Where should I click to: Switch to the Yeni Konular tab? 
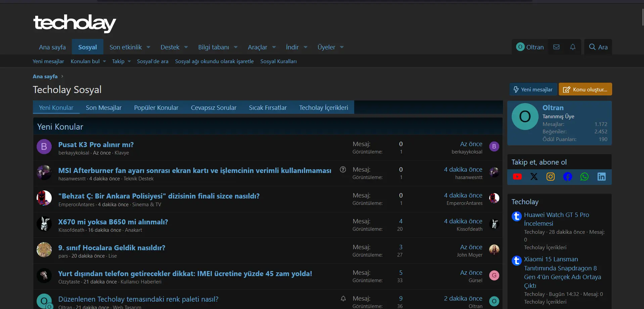(56, 107)
